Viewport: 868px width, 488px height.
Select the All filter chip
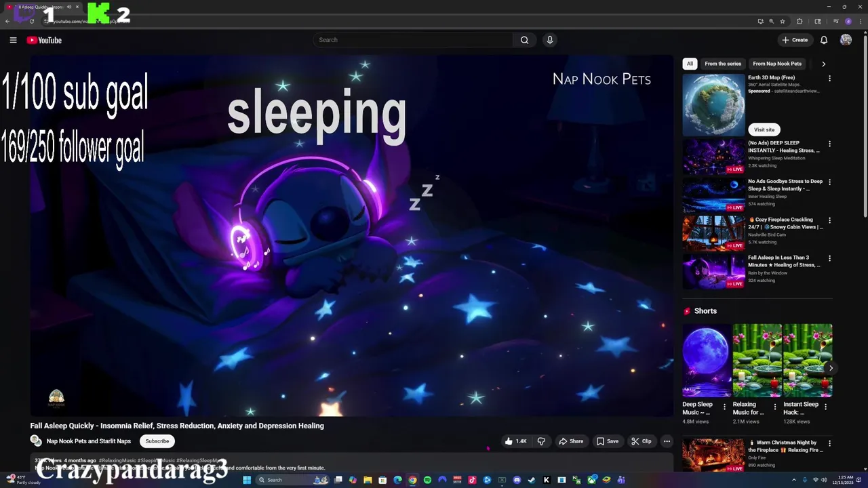click(690, 64)
